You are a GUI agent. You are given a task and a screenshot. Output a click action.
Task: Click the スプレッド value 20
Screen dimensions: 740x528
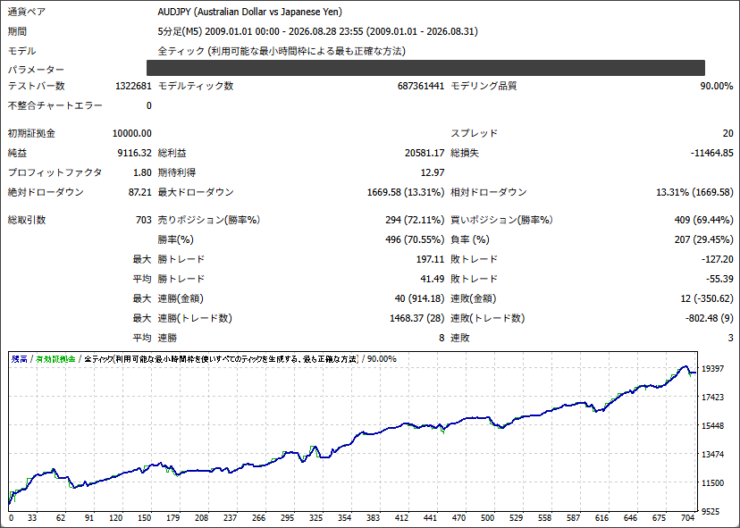click(x=728, y=134)
